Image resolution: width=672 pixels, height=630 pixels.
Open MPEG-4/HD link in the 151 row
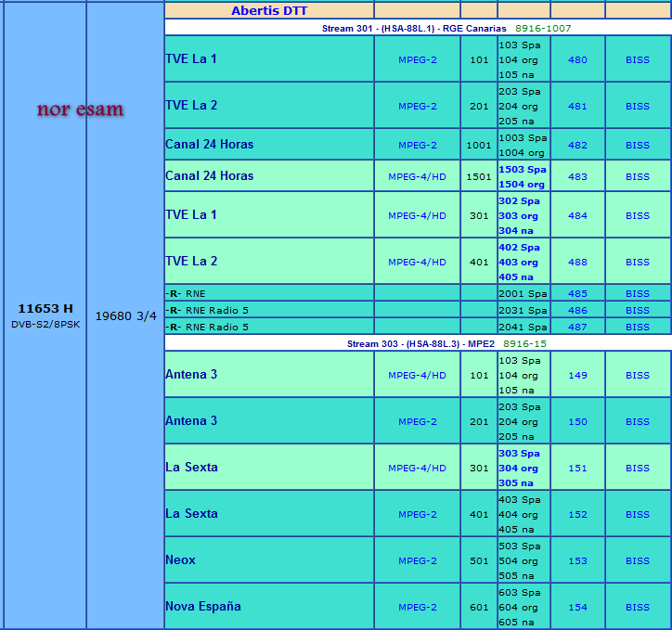point(417,469)
